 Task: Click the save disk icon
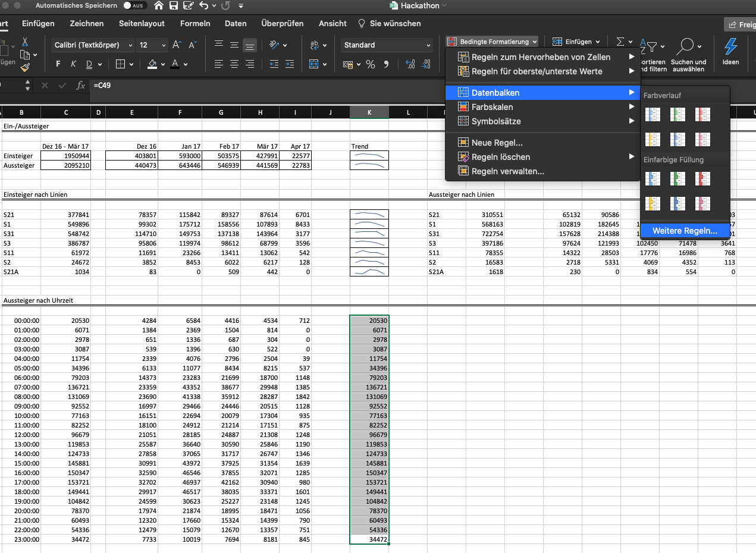point(174,6)
